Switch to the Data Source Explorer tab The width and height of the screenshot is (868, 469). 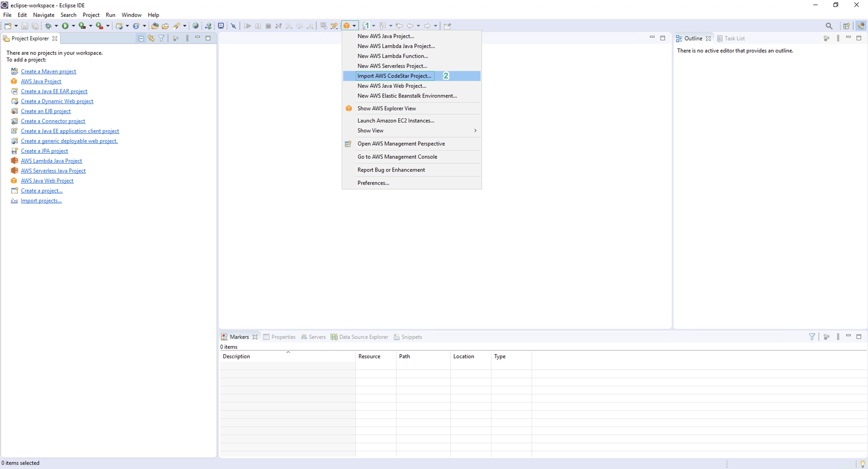click(x=359, y=337)
